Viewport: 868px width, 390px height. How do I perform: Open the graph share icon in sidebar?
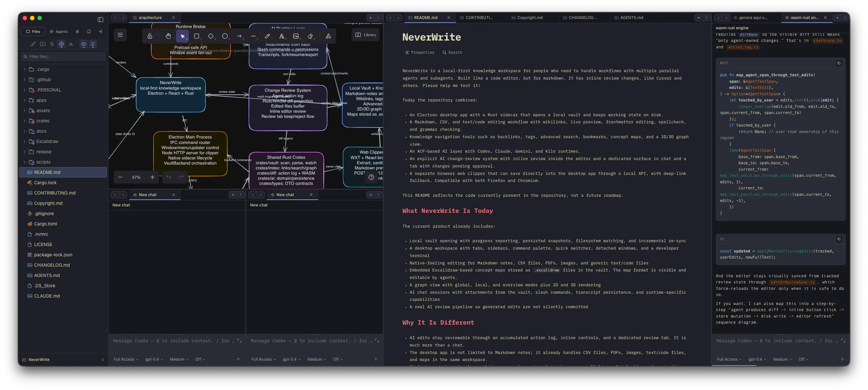[x=101, y=32]
